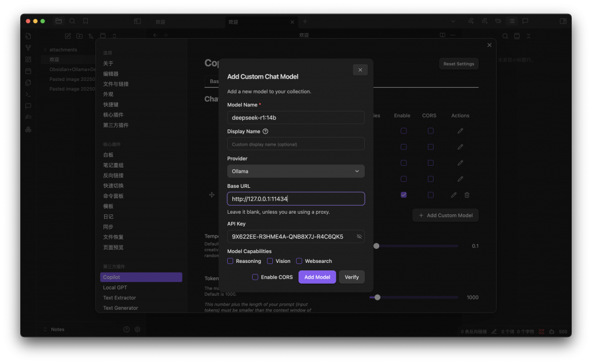Click the Display Name help icon
Viewport: 592px width, 364px height.
[265, 131]
